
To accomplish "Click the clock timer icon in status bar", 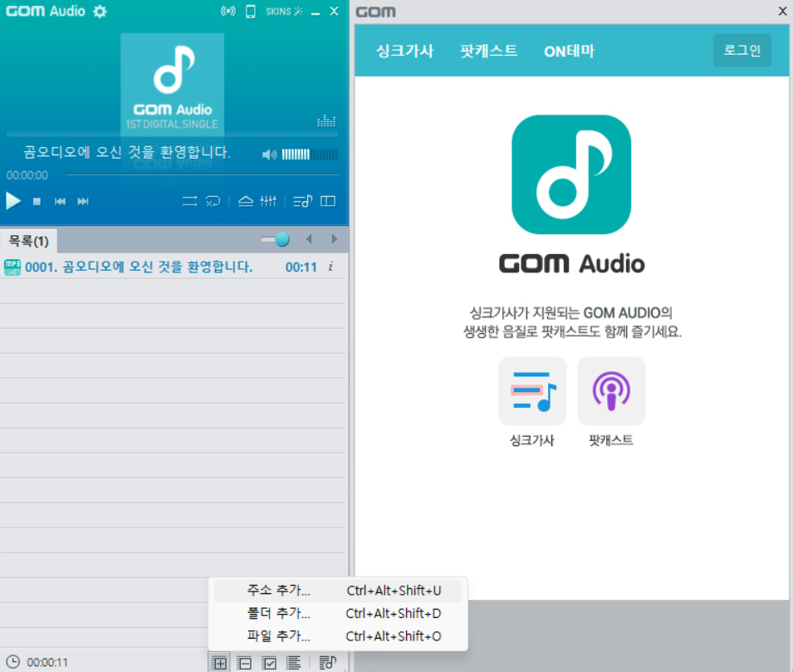I will [x=12, y=662].
